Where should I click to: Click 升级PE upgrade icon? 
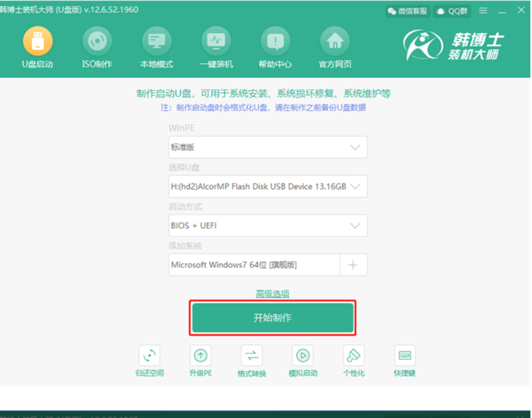pyautogui.click(x=201, y=356)
